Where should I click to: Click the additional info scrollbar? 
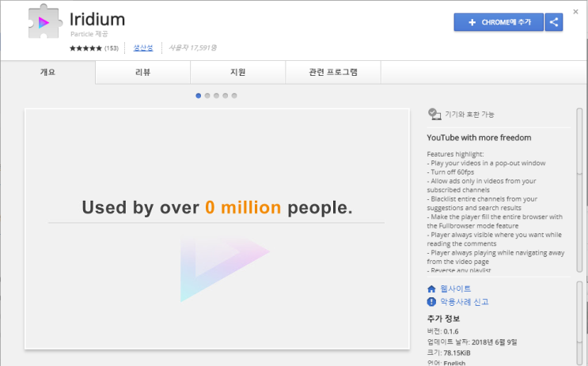(579, 323)
